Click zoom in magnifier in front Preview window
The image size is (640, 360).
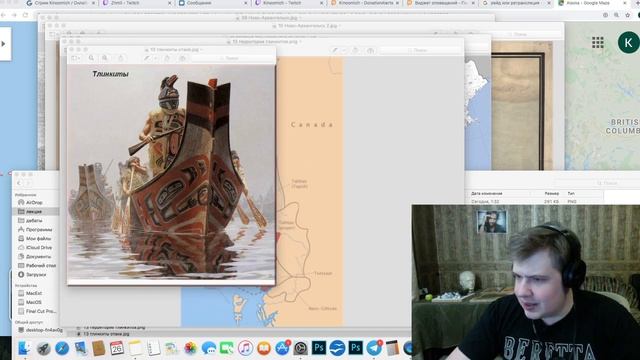tap(105, 58)
